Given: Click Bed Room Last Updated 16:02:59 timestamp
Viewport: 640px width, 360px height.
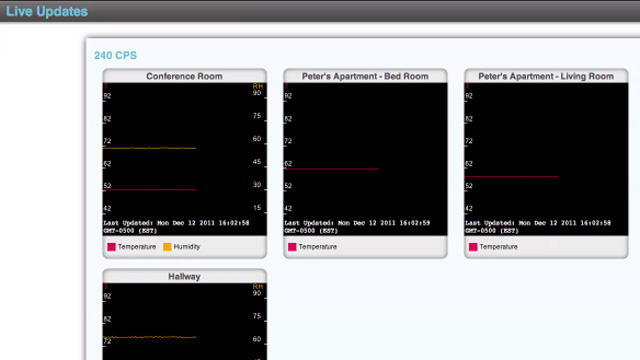Looking at the screenshot, I should (357, 227).
